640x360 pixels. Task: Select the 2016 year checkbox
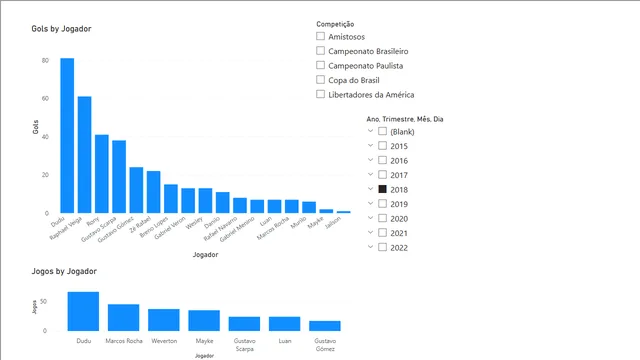[x=382, y=160]
